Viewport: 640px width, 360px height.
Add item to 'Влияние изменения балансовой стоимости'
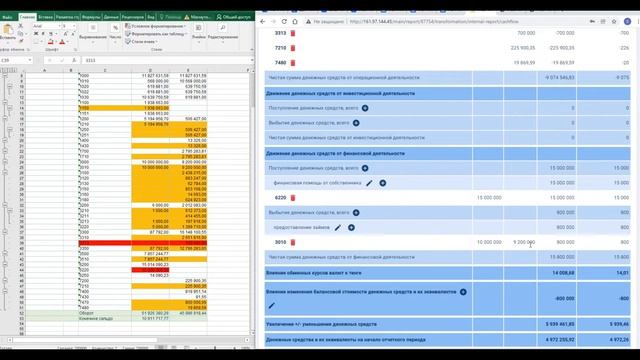click(463, 292)
